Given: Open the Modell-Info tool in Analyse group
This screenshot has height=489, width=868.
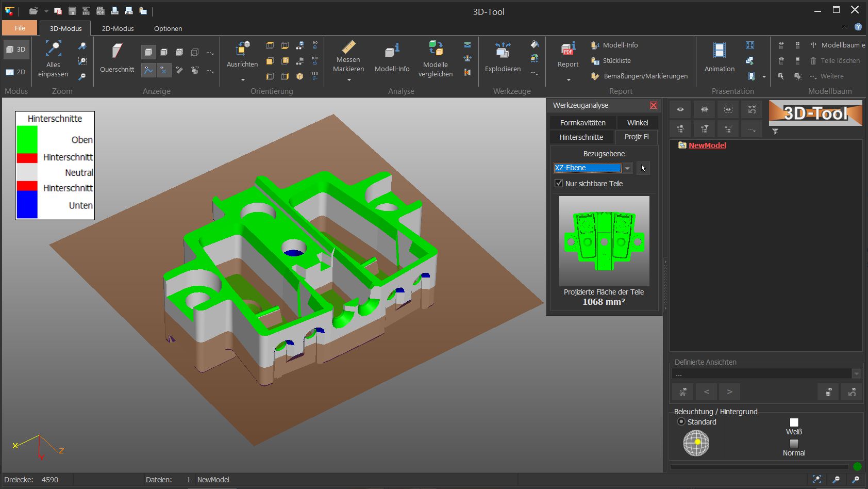Looking at the screenshot, I should coord(392,58).
